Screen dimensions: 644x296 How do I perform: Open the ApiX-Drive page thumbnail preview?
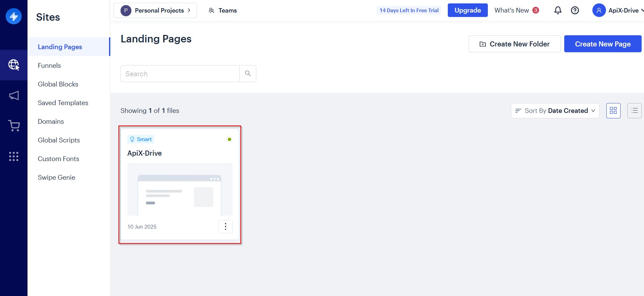(x=180, y=189)
